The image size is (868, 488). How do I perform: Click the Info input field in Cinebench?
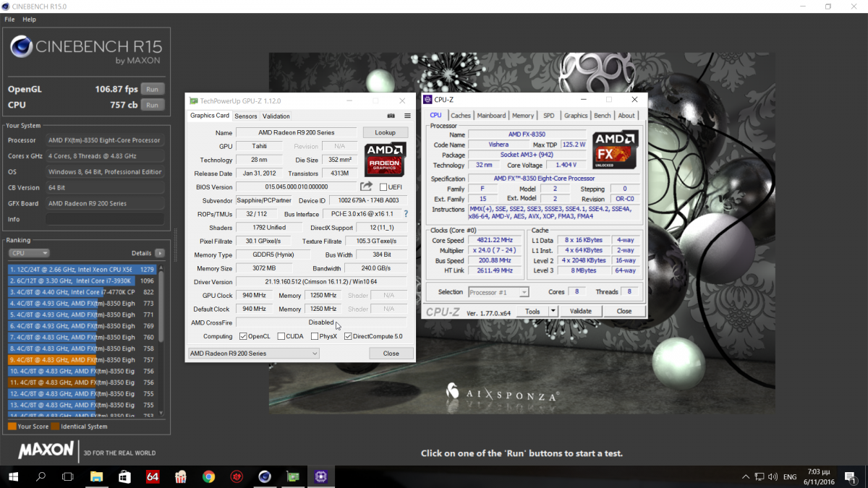click(105, 219)
